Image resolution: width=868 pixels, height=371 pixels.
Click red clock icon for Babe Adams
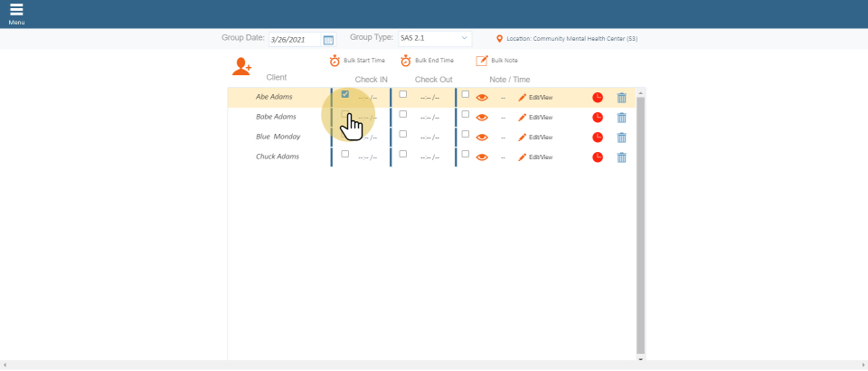pos(598,118)
